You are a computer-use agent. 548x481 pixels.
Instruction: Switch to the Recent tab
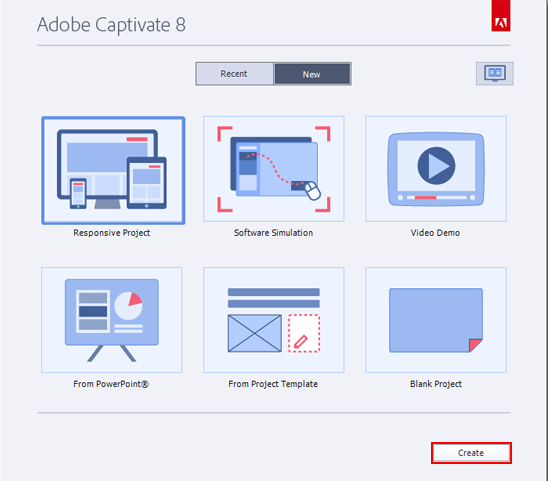click(235, 74)
